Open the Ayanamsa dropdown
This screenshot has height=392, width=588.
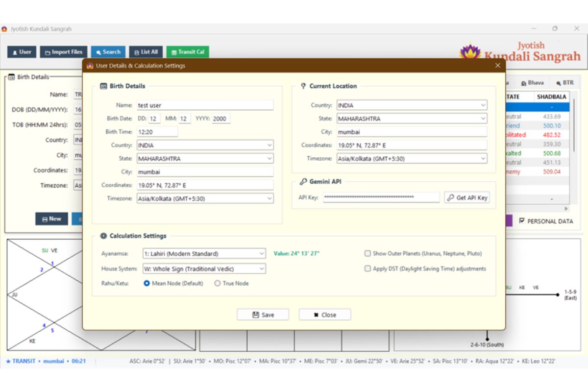pyautogui.click(x=204, y=253)
